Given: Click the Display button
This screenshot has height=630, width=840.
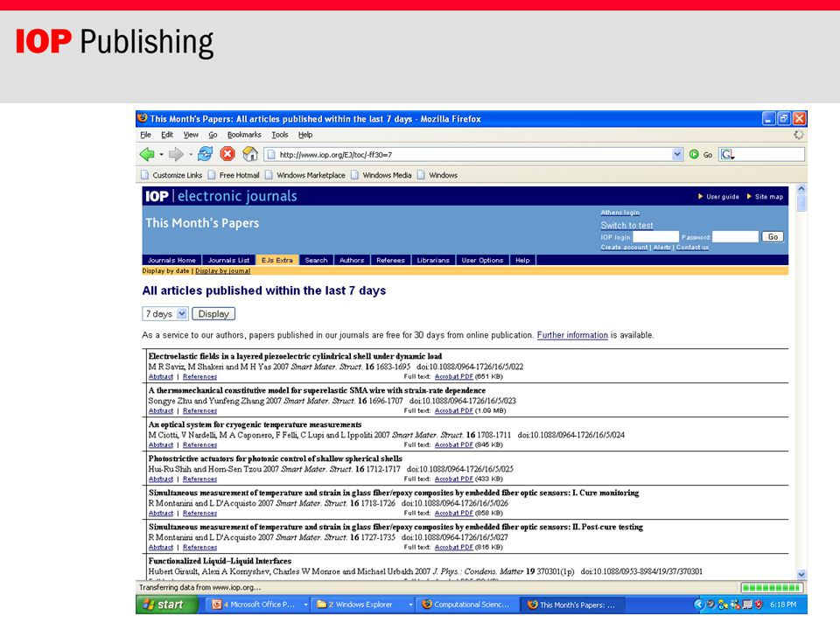Looking at the screenshot, I should tap(213, 314).
